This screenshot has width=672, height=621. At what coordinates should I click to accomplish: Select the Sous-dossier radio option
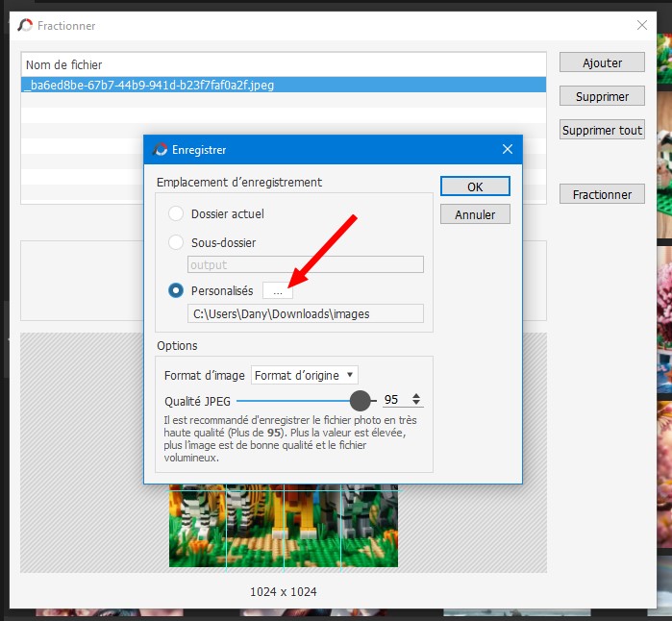click(176, 242)
